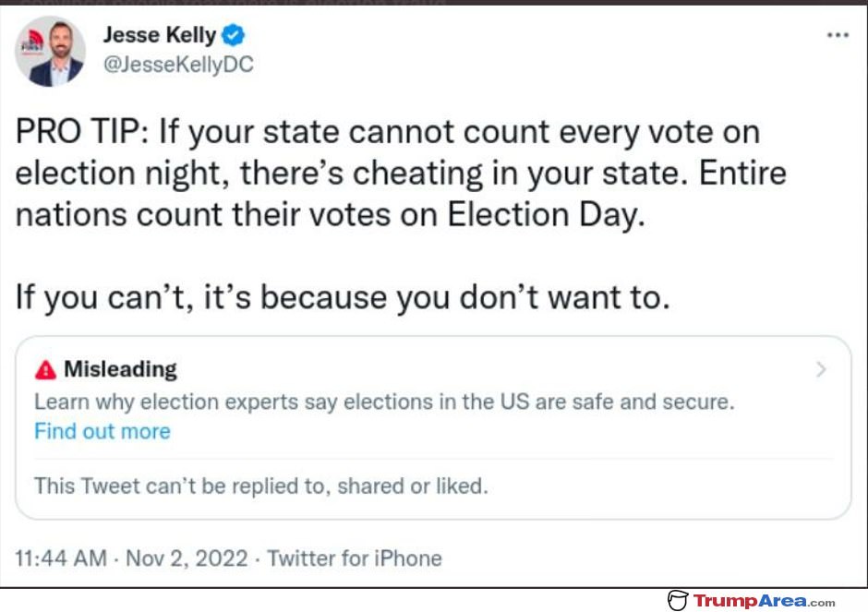This screenshot has width=868, height=612.
Task: Click the red Misleading warning triangle icon
Action: (45, 369)
